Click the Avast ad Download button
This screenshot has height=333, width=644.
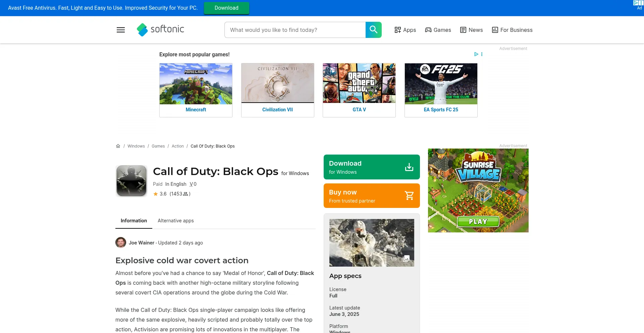click(x=226, y=8)
